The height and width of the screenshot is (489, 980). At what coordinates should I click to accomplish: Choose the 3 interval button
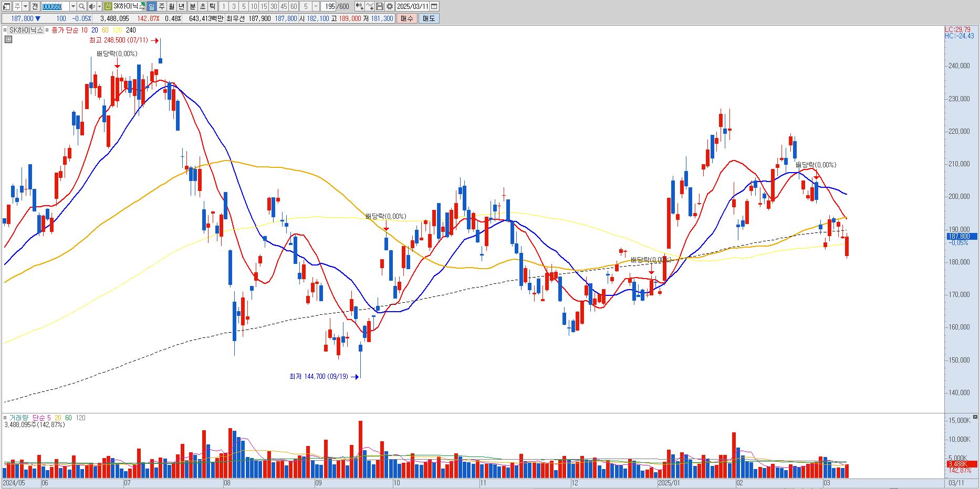[x=234, y=6]
